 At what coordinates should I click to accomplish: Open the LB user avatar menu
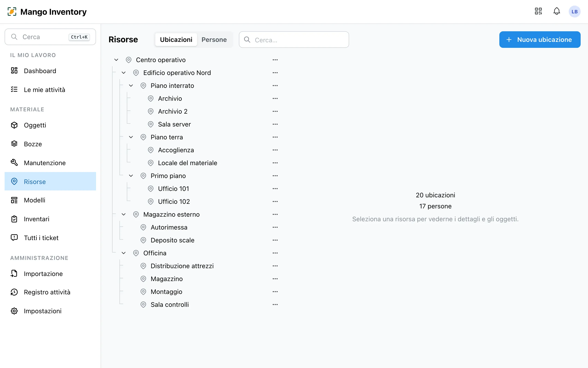pyautogui.click(x=574, y=11)
